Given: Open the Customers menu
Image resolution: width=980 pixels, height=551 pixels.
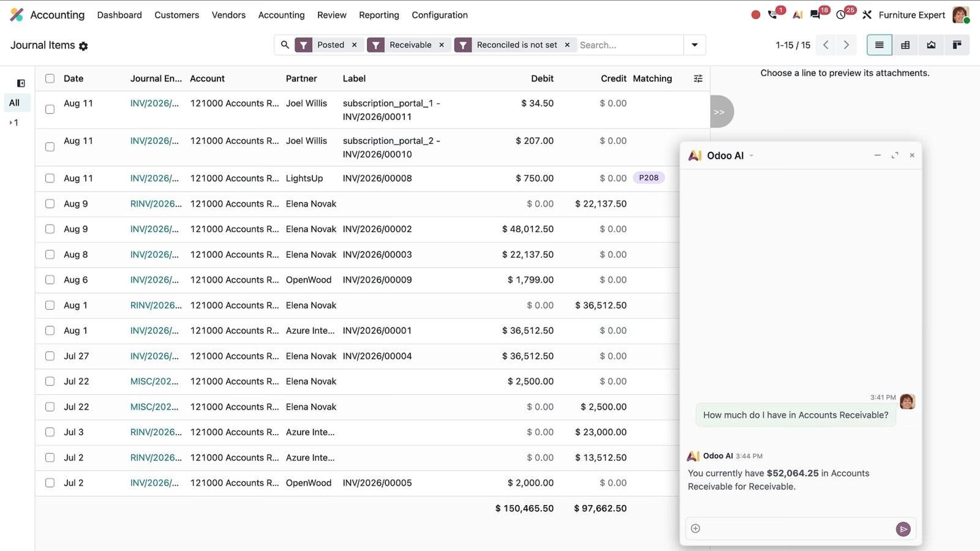Looking at the screenshot, I should (x=176, y=15).
